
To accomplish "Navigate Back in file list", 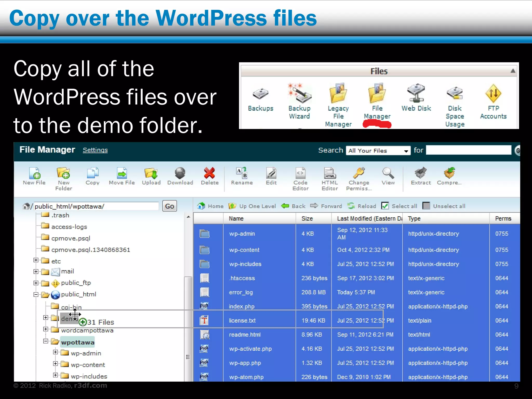I will coord(293,206).
